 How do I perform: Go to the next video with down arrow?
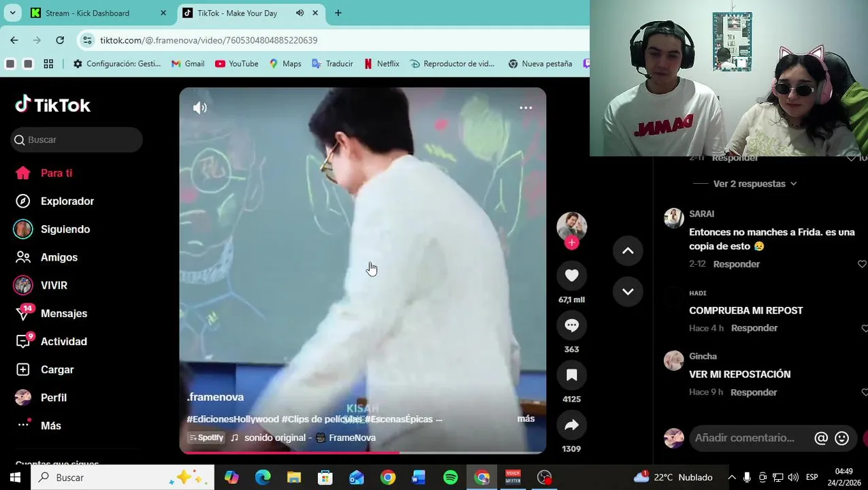[x=628, y=291]
